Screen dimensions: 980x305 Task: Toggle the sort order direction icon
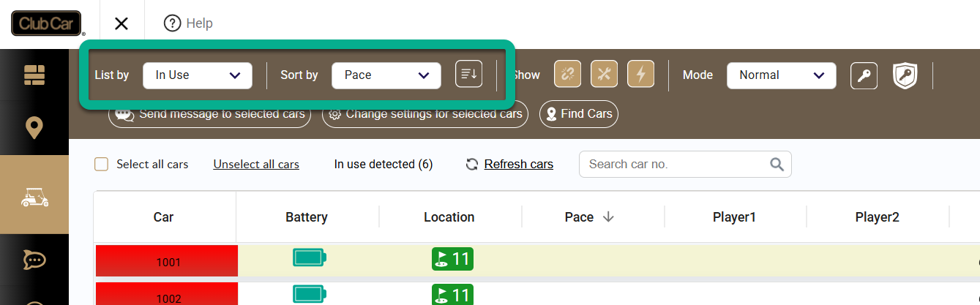(x=468, y=74)
